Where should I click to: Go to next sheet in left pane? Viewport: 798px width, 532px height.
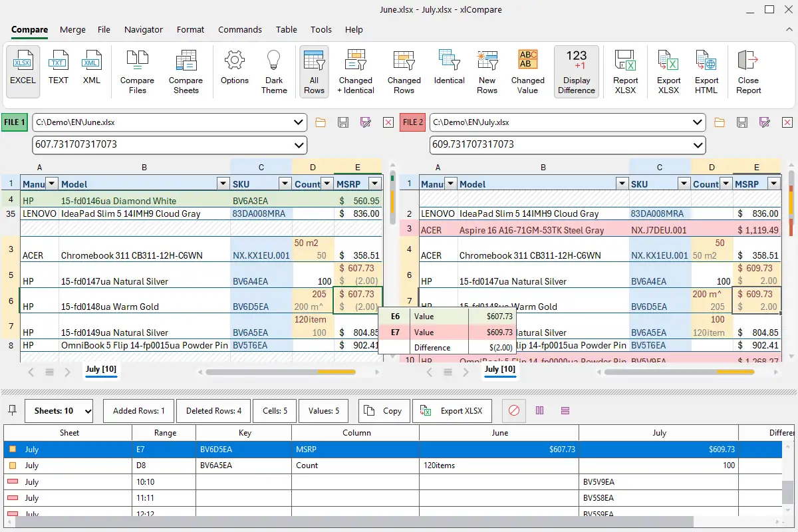[67, 372]
